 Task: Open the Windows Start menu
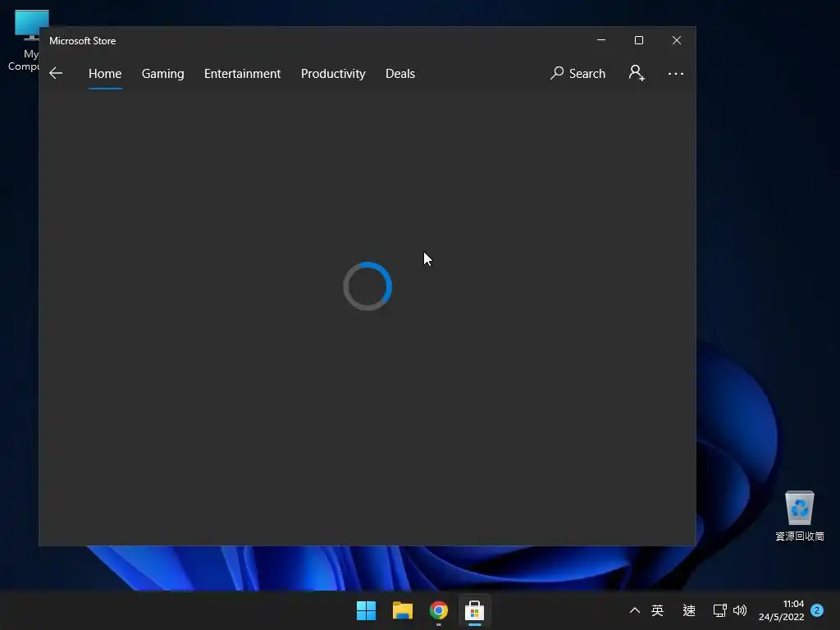367,610
